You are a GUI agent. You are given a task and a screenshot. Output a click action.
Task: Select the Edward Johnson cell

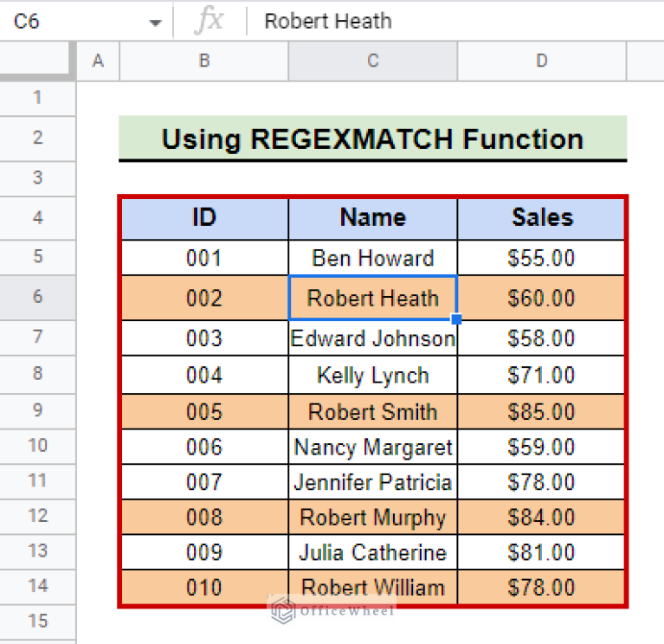click(x=372, y=338)
